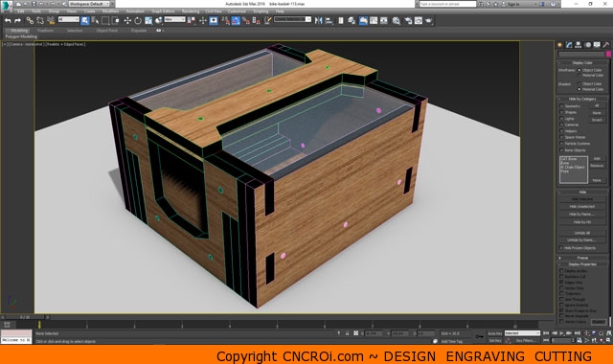Viewport: 613px width, 364px height.
Task: Open the Workspace: Default dropdown
Action: [89, 4]
